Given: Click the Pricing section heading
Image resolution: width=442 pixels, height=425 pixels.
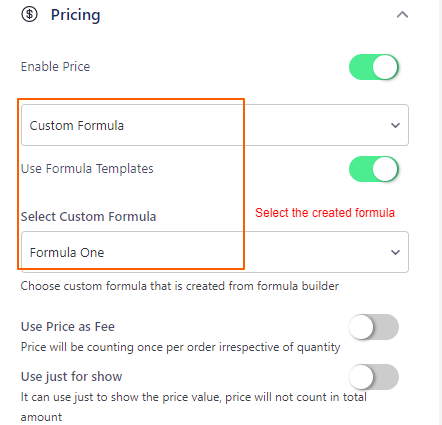Looking at the screenshot, I should pyautogui.click(x=75, y=15).
